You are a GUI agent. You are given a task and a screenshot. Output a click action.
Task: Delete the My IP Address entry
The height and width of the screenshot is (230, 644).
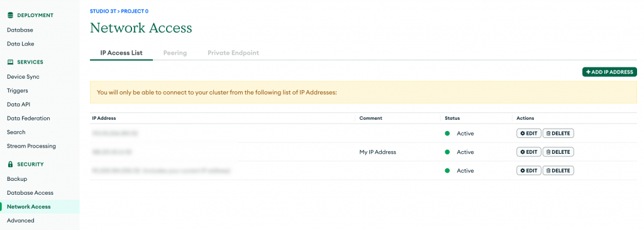point(558,152)
